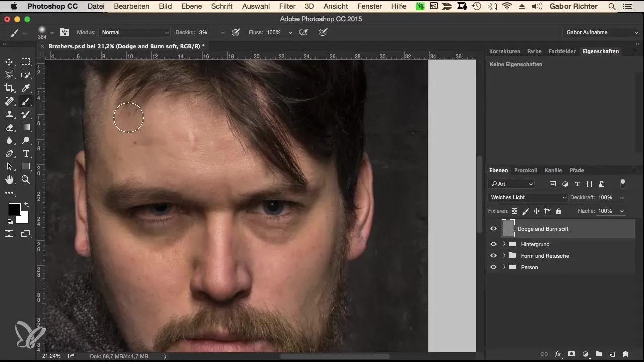Image resolution: width=644 pixels, height=362 pixels.
Task: Open the layer Deckkraft dropdown
Action: click(622, 198)
